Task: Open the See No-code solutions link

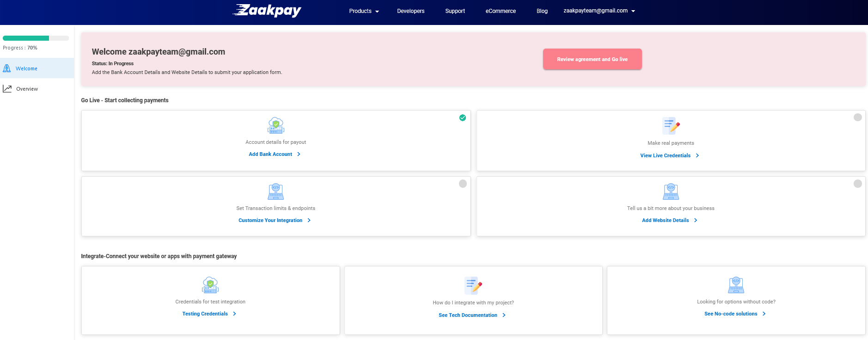Action: (731, 314)
